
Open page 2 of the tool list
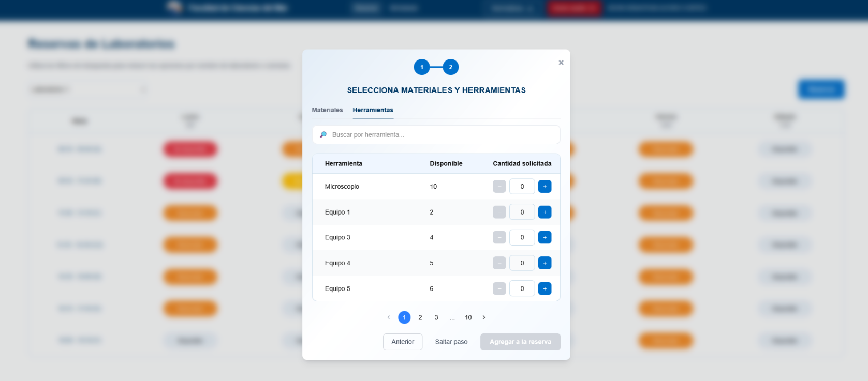pos(420,317)
